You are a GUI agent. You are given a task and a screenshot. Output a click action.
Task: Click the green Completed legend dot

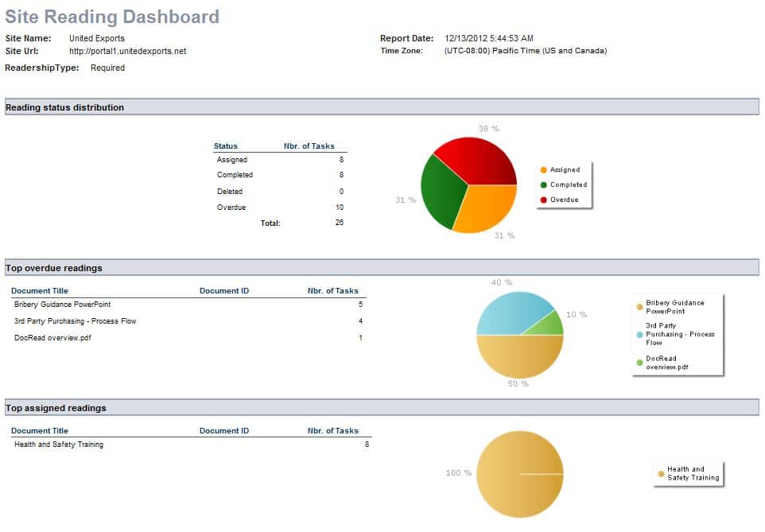tap(543, 185)
